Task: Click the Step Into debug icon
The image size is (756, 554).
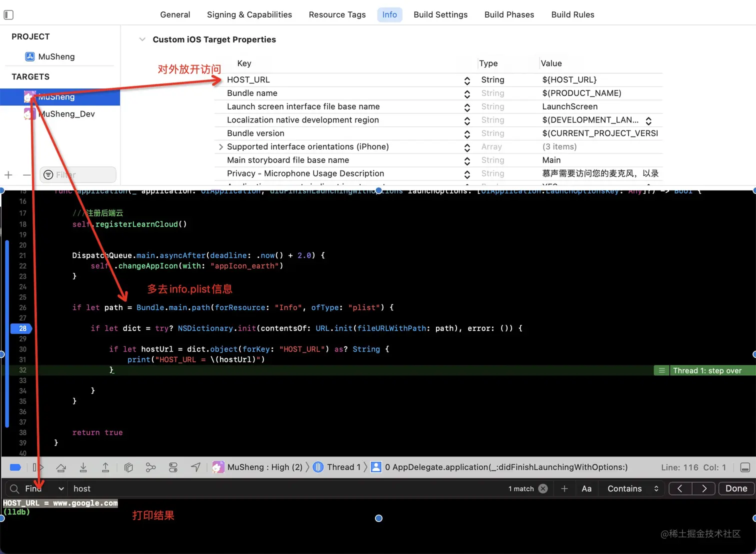Action: click(83, 467)
